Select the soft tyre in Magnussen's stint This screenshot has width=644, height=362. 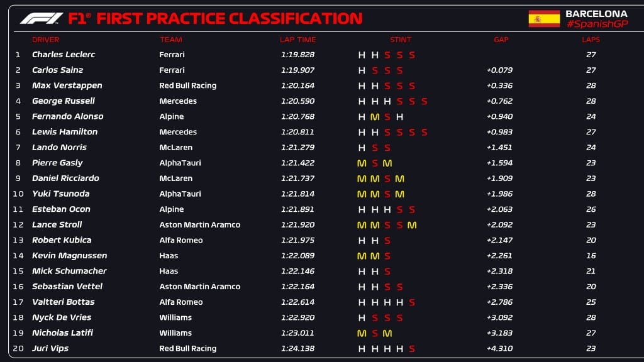387,256
